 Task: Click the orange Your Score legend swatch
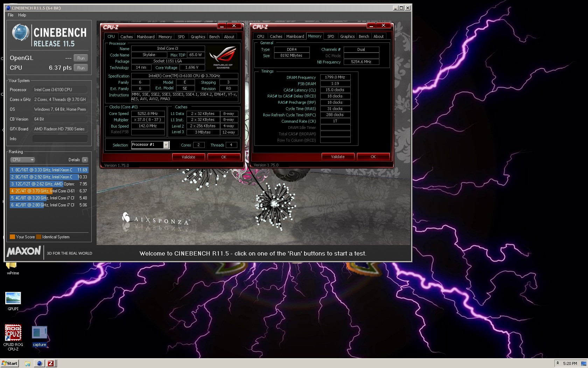point(12,237)
